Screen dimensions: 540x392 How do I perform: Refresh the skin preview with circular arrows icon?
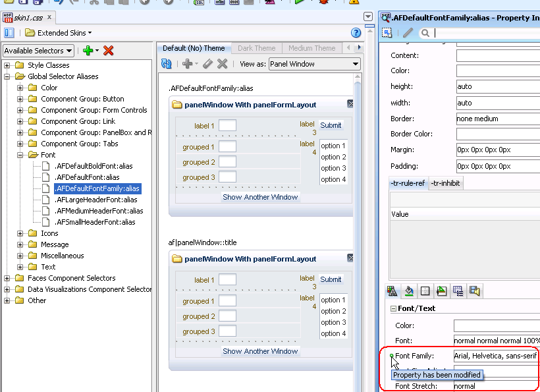point(167,63)
